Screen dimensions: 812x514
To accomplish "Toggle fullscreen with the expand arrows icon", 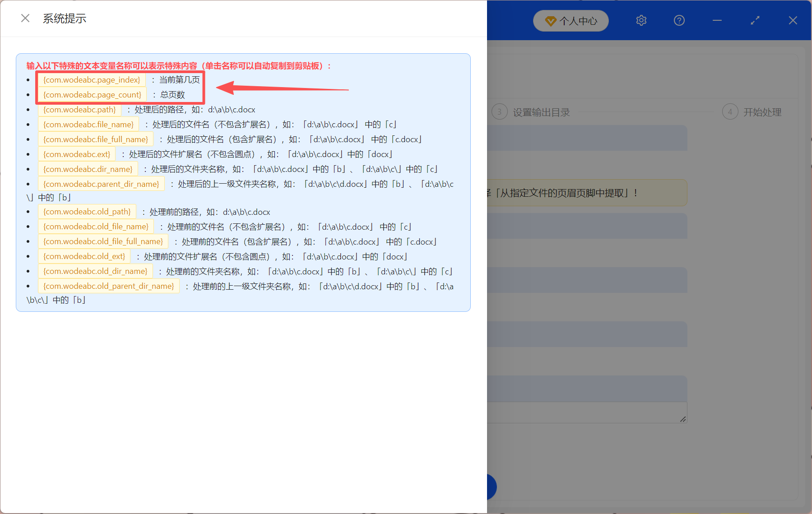I will (x=755, y=20).
